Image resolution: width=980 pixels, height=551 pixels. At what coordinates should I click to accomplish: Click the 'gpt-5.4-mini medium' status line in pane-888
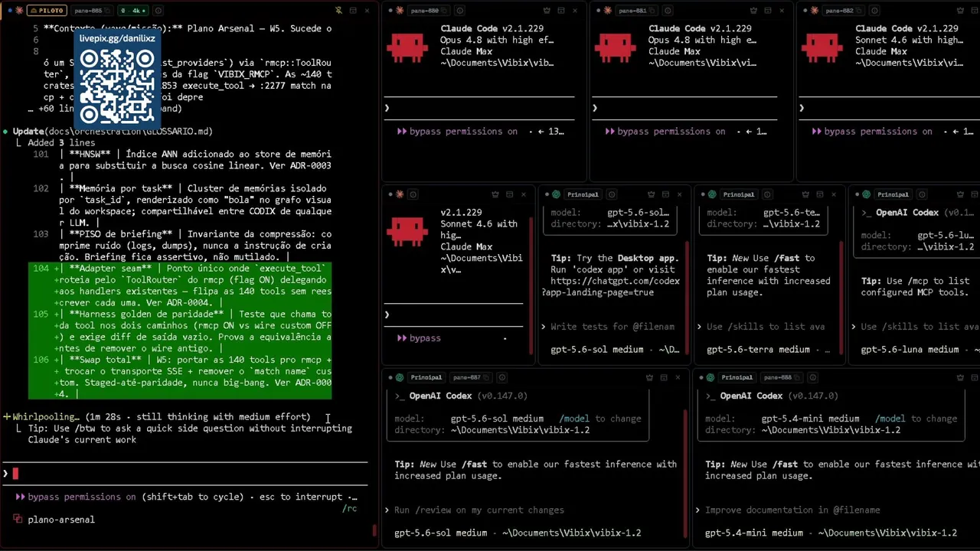(831, 533)
